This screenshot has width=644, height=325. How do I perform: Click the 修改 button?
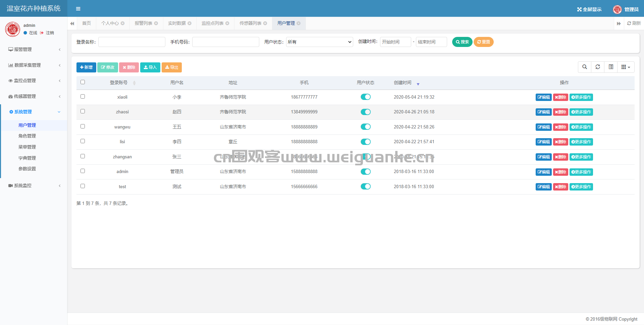pos(108,67)
